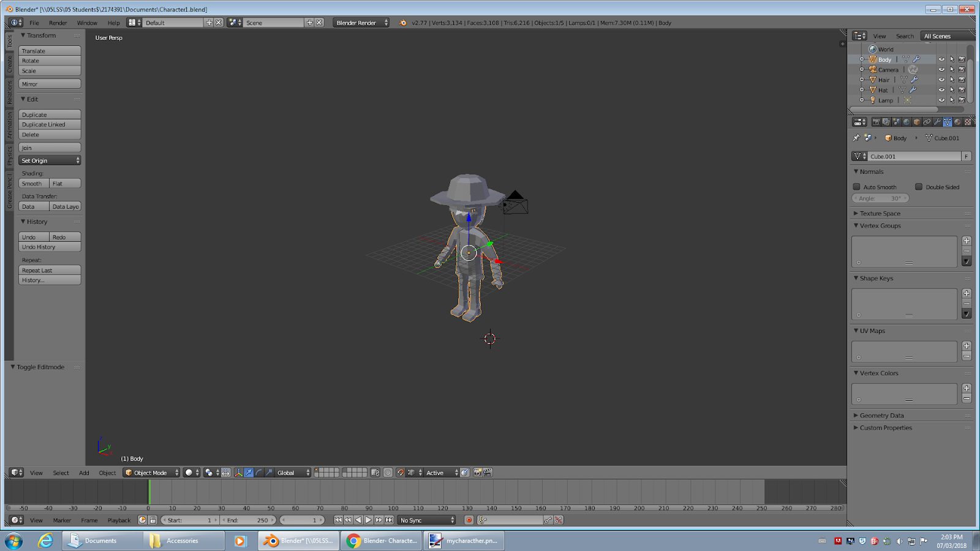
Task: Open the World tab in the Properties editor
Action: click(906, 122)
